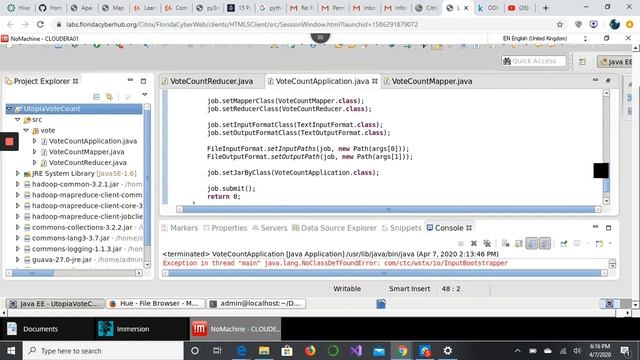Close the VoteCountApplication.java tab
The width and height of the screenshot is (640, 360).
point(375,81)
